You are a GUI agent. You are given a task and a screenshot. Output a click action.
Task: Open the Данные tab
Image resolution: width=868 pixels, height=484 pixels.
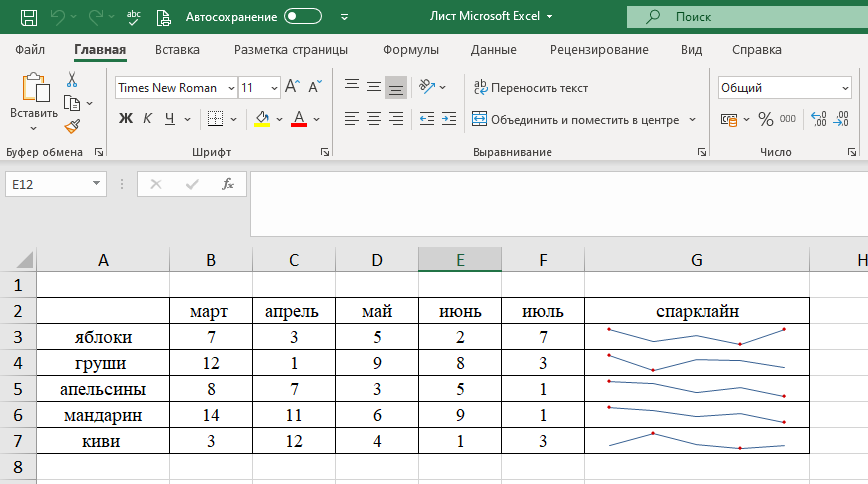coord(493,50)
